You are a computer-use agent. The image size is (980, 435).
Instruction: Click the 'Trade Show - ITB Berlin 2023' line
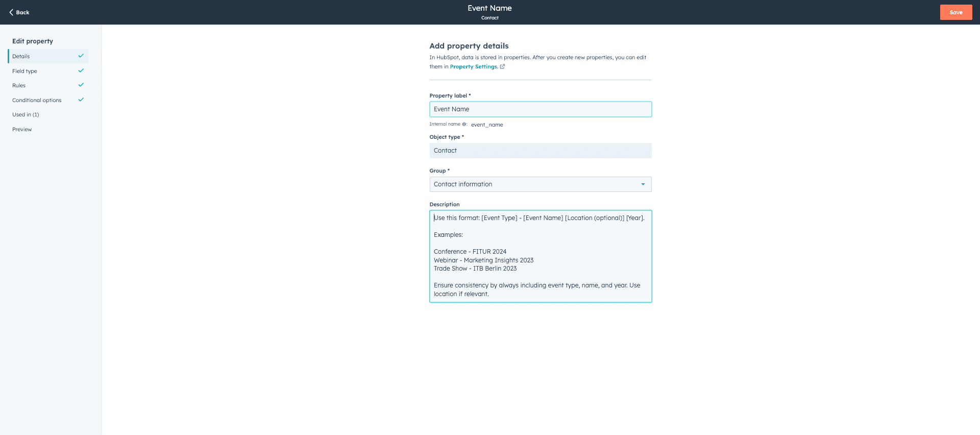pyautogui.click(x=475, y=269)
